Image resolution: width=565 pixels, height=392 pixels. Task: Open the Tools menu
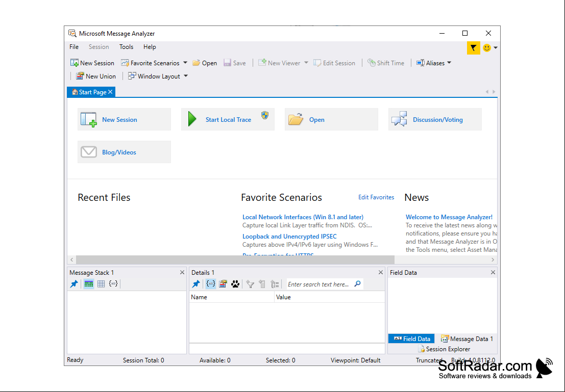[126, 47]
